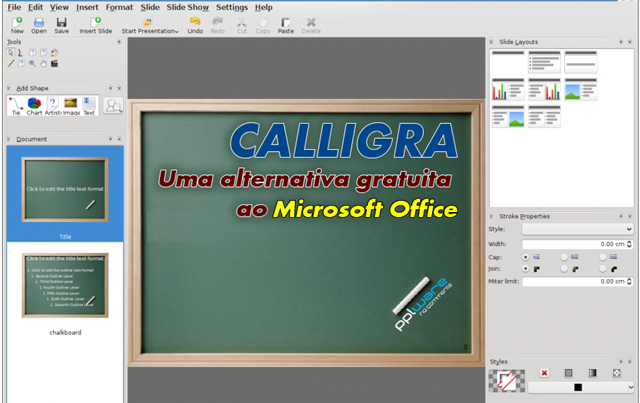Click the New document toolbar icon

[x=17, y=25]
